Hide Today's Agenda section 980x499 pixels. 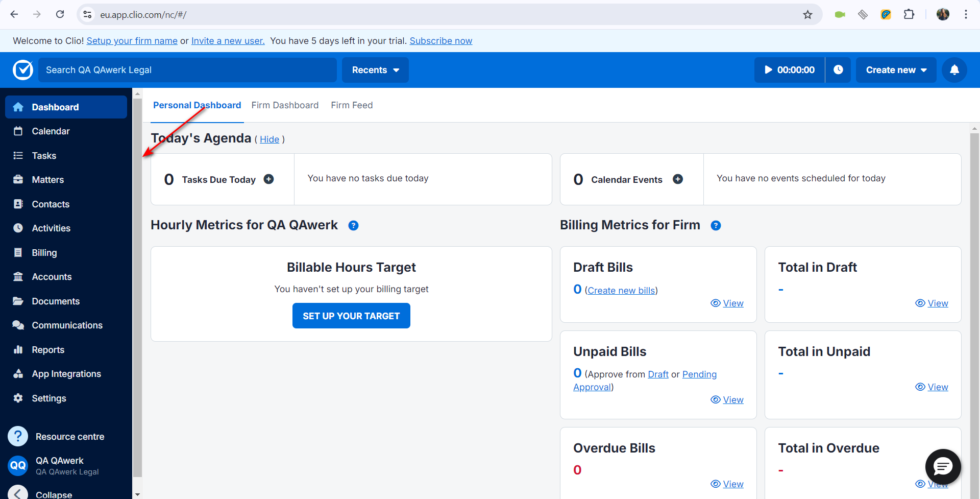point(269,139)
